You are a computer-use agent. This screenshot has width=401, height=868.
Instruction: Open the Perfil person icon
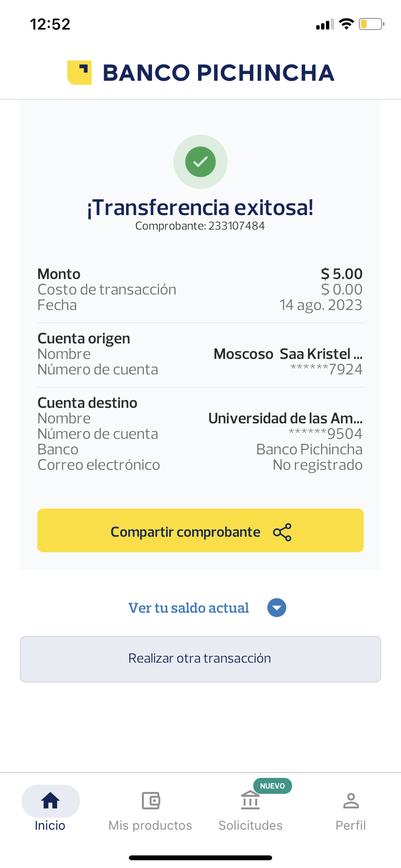[x=351, y=801]
